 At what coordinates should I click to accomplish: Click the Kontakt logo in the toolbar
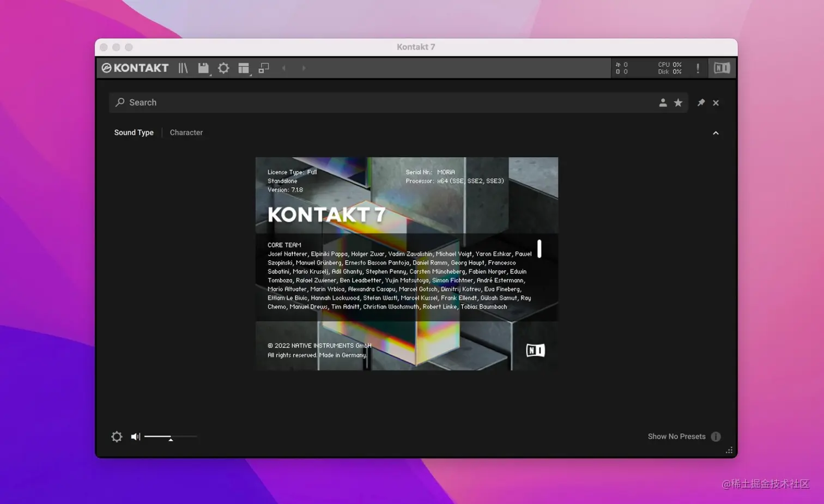click(135, 68)
